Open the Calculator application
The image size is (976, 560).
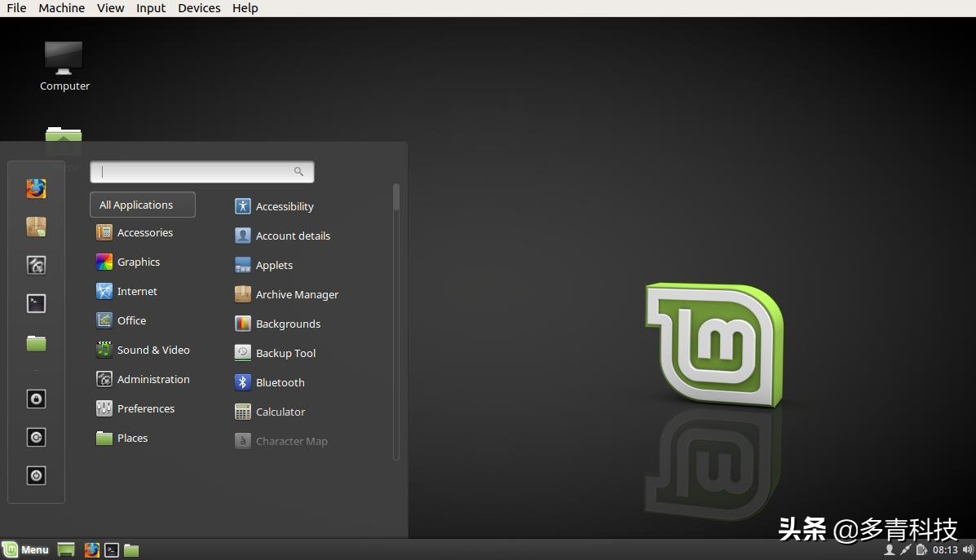[x=278, y=412]
